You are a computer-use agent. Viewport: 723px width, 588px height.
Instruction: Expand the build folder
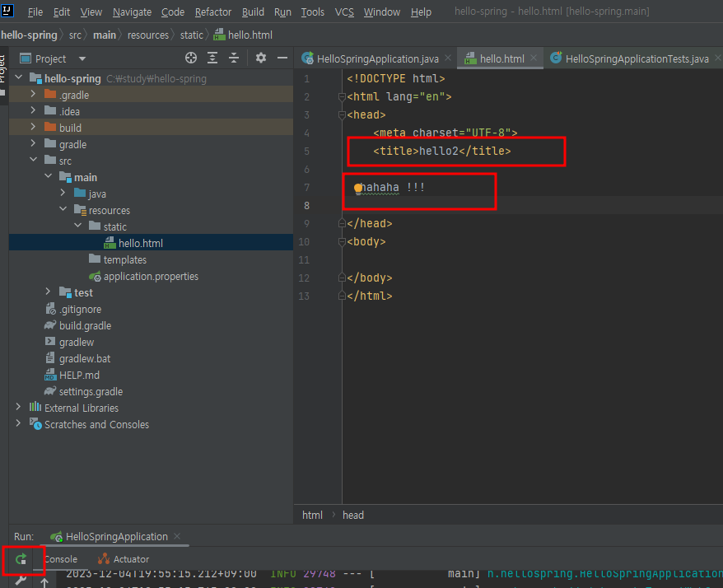tap(33, 128)
